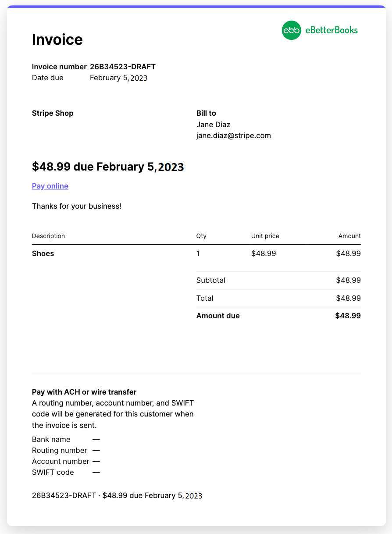Click the invoice number 26B34523-DRAFT at top
The width and height of the screenshot is (392, 534).
123,67
